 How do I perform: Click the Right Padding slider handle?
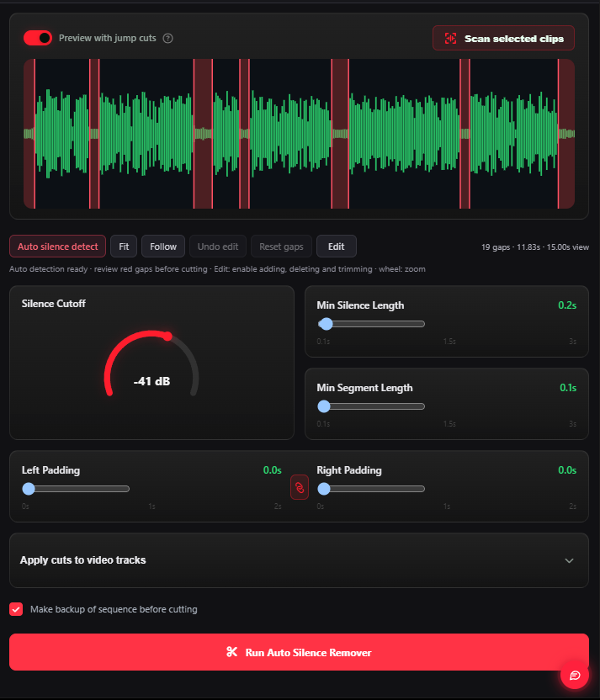(x=324, y=489)
